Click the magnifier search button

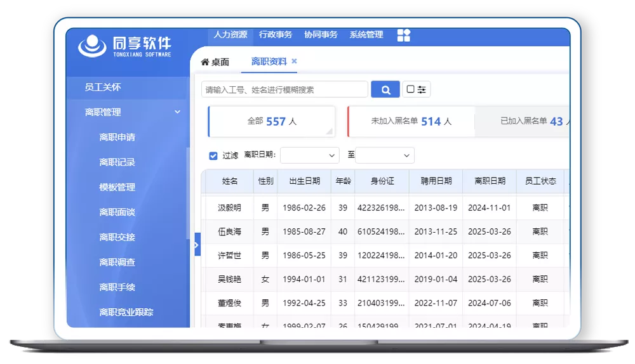pos(385,89)
